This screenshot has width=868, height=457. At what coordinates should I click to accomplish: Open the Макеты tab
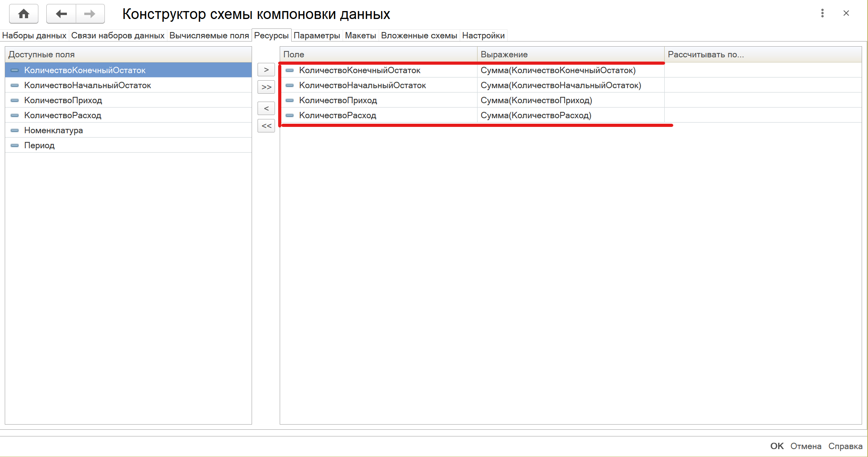click(360, 36)
